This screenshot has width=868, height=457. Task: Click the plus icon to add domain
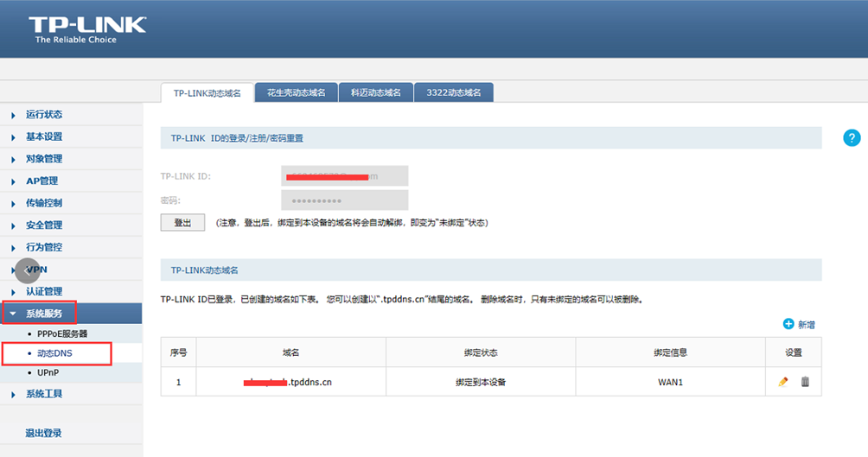[x=788, y=324]
